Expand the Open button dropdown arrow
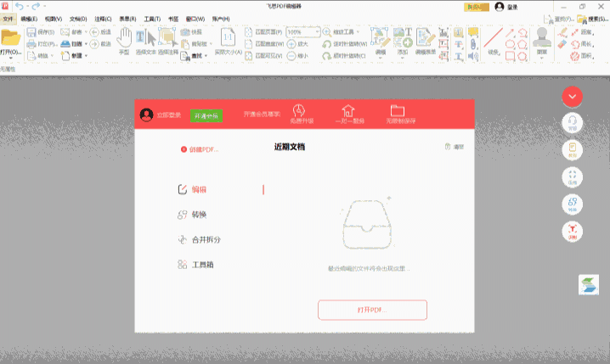This screenshot has width=610, height=364. [10, 59]
